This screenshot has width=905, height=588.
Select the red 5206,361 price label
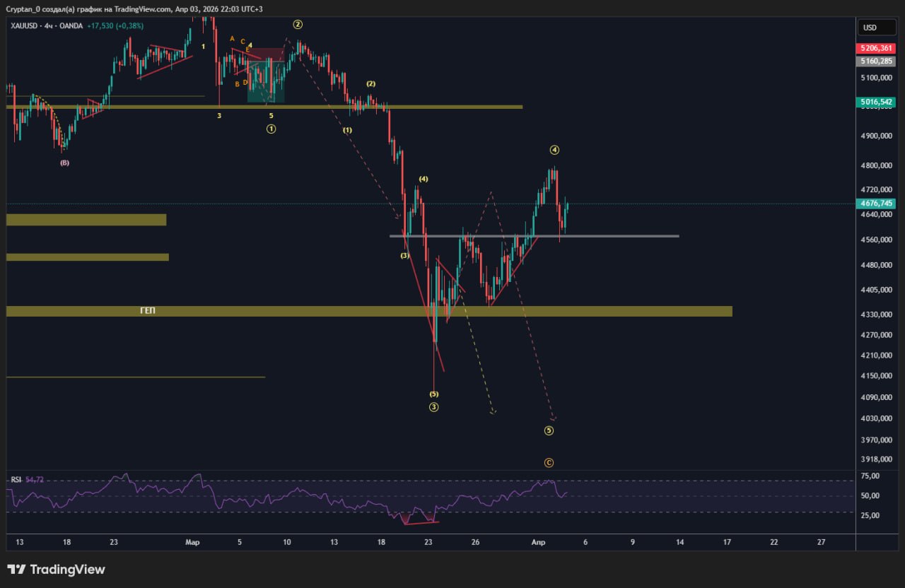click(876, 48)
